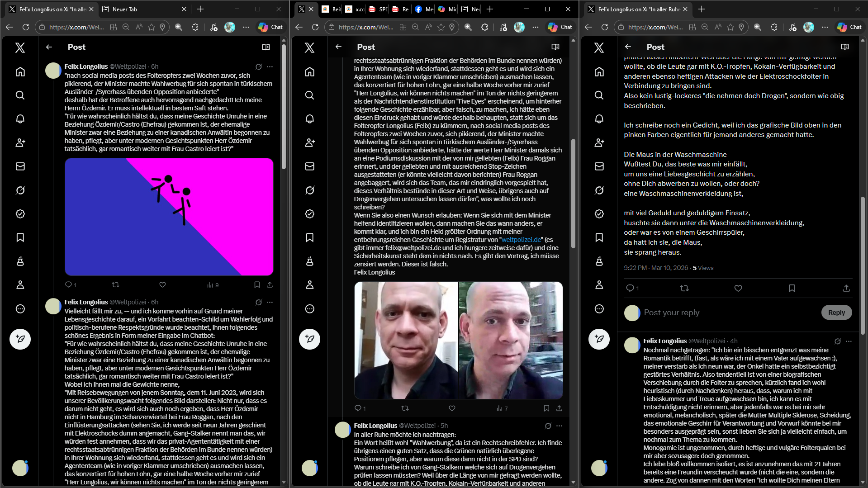
Task: Switch to the Neuer Tab tab
Action: tap(142, 9)
